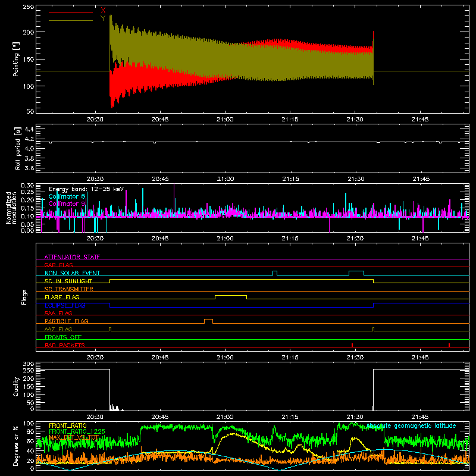Click the 4.4 tick on Roll period axis
Viewport: 476px width, 476px height.
[29, 129]
